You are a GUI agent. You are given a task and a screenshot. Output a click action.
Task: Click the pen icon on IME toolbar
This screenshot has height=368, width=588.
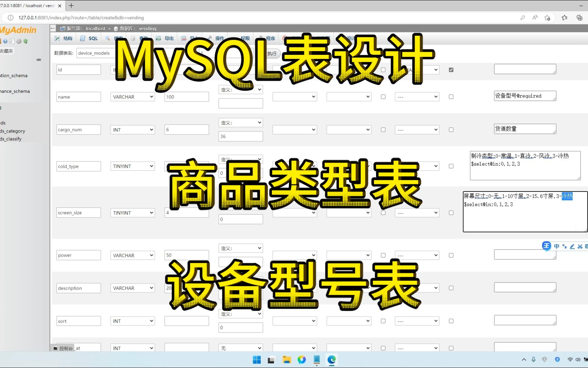pos(572,246)
